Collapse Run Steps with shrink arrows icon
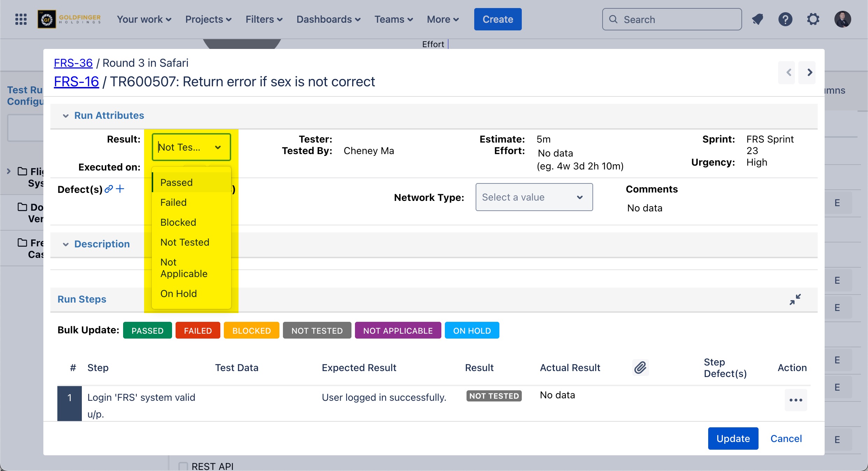The width and height of the screenshot is (868, 471). click(795, 299)
